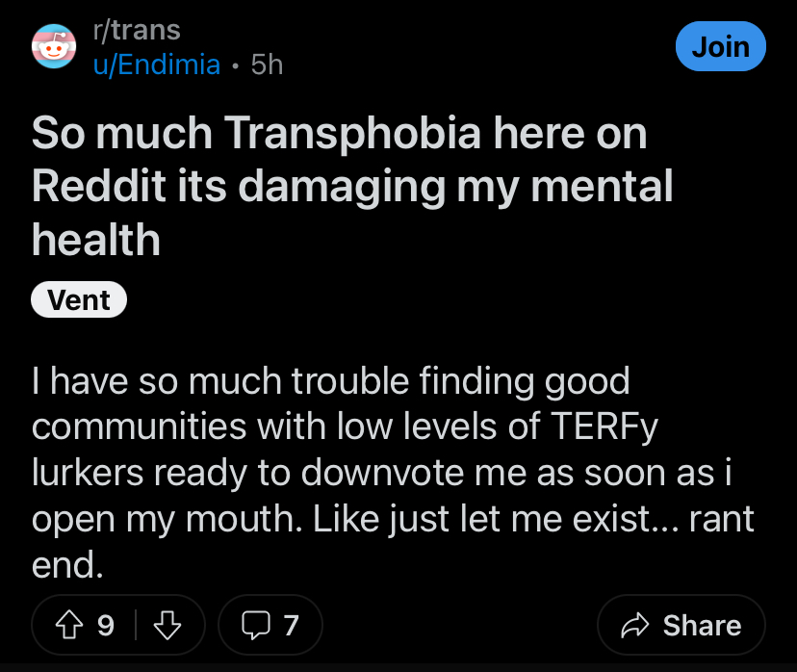This screenshot has height=672, width=797.
Task: Click the vote count showing 9
Action: (106, 625)
